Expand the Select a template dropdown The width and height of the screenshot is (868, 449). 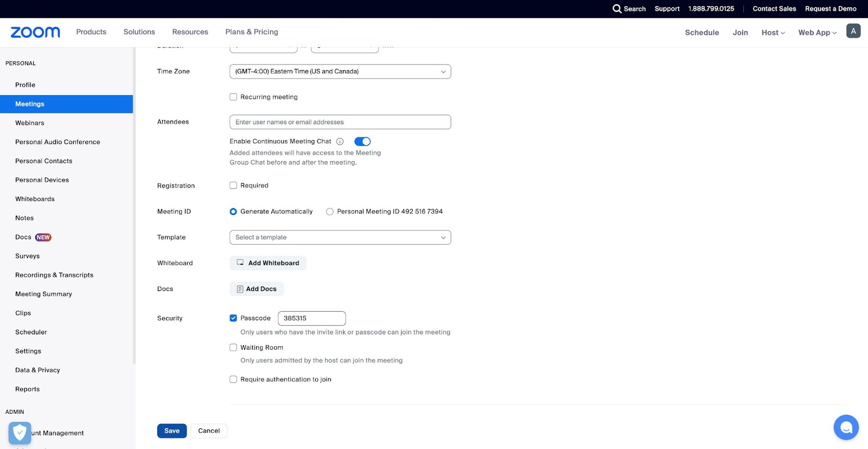coord(340,238)
